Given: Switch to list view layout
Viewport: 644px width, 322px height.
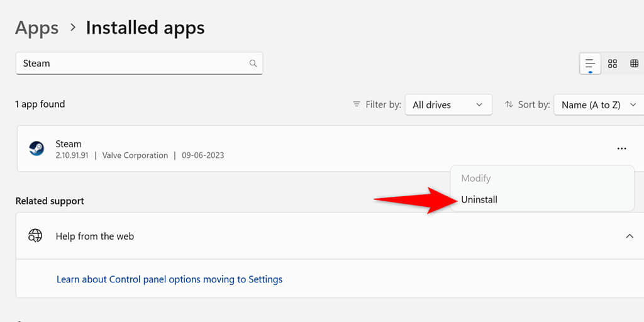Looking at the screenshot, I should coord(590,64).
